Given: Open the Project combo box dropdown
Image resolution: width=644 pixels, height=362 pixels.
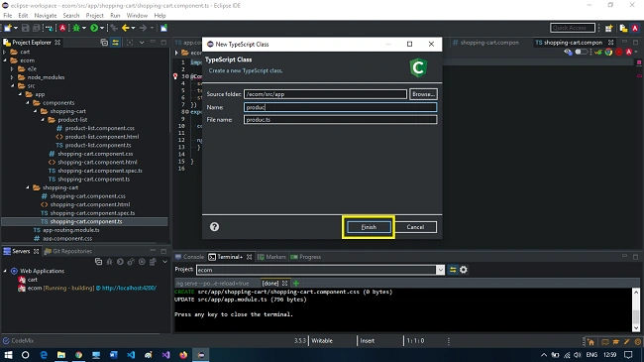Looking at the screenshot, I should (440, 270).
